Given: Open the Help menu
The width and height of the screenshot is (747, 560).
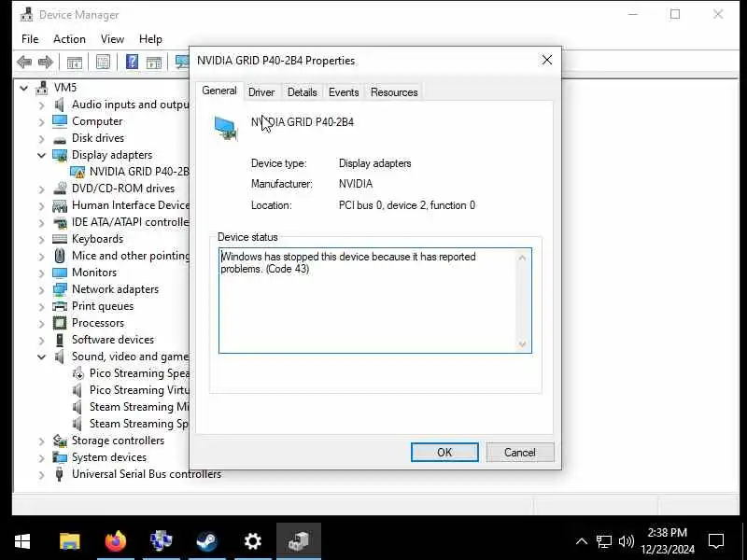Looking at the screenshot, I should [150, 39].
